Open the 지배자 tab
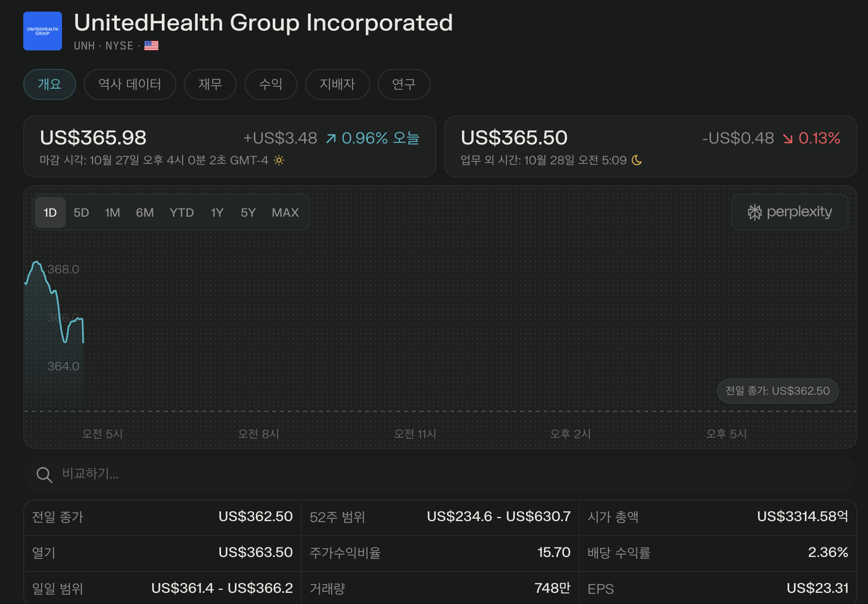Screen dimensions: 868x604 click(x=338, y=84)
